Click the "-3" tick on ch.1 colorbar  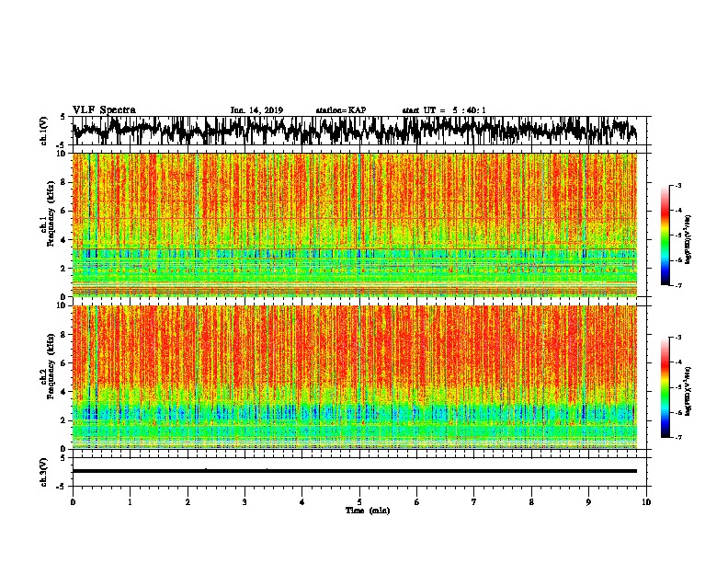click(x=678, y=186)
